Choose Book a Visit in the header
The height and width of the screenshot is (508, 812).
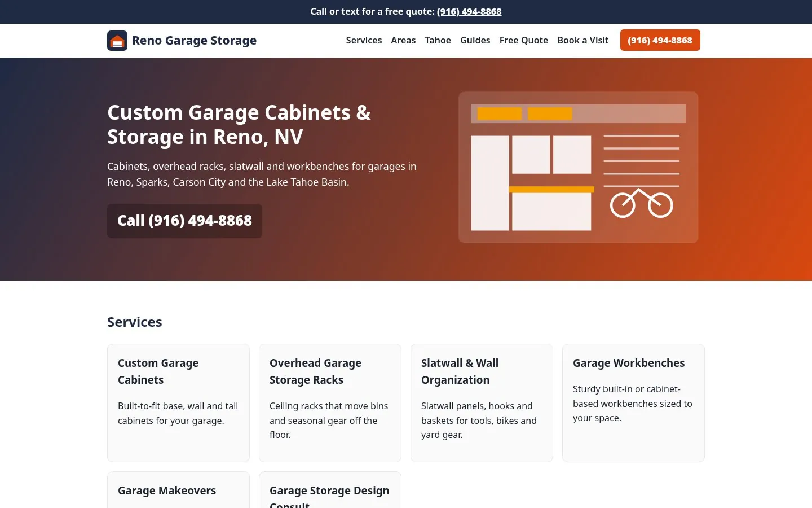click(x=583, y=40)
